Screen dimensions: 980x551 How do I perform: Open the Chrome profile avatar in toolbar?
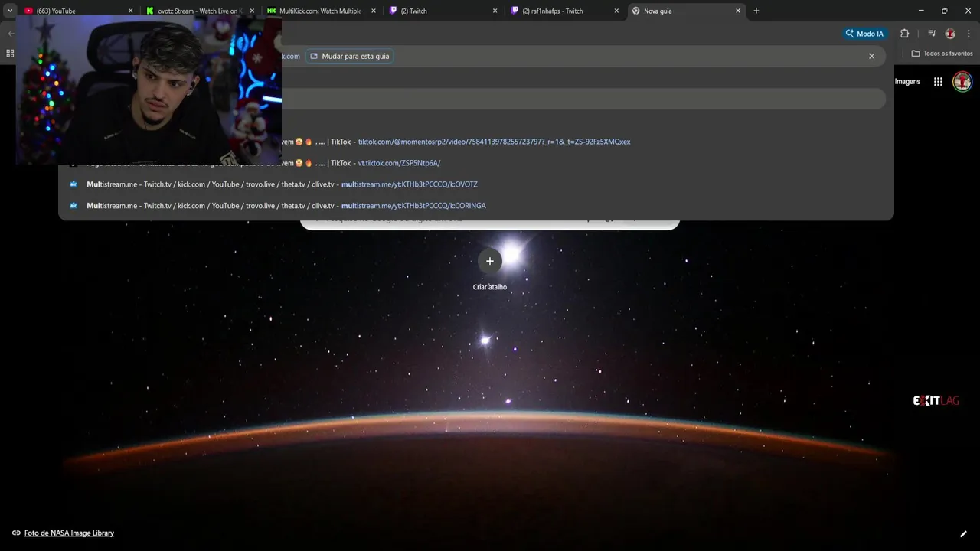(950, 34)
